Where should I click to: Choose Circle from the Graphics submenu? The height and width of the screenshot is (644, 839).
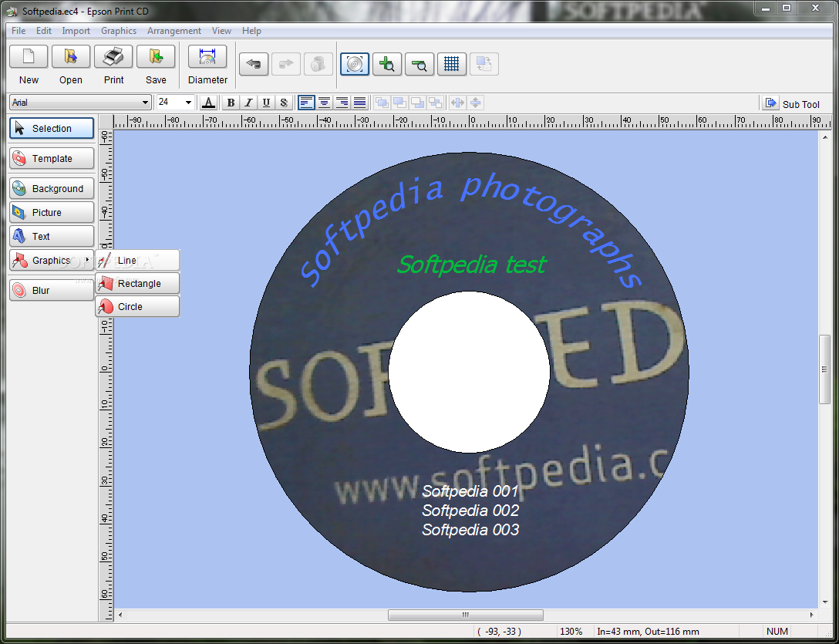[x=137, y=306]
